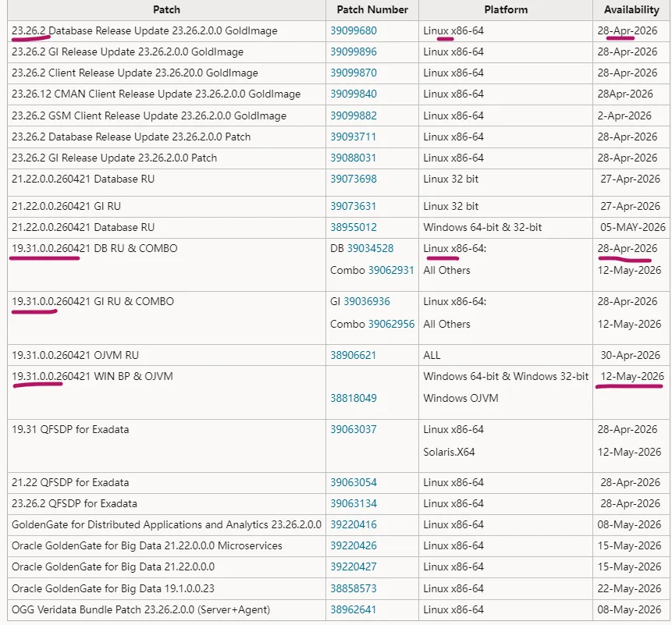Screen dimensions: 672x625
Task: Open OGG Veridata patch 38962641
Action: [353, 609]
